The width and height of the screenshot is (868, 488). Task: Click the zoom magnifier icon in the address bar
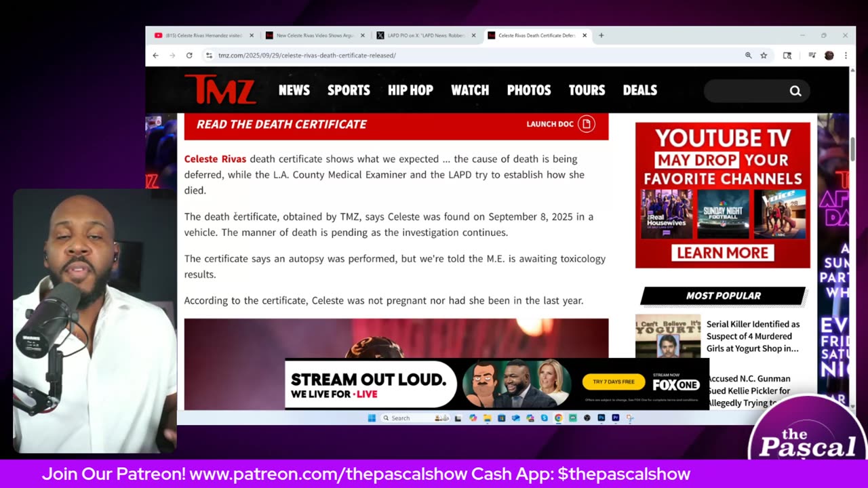pyautogui.click(x=749, y=56)
